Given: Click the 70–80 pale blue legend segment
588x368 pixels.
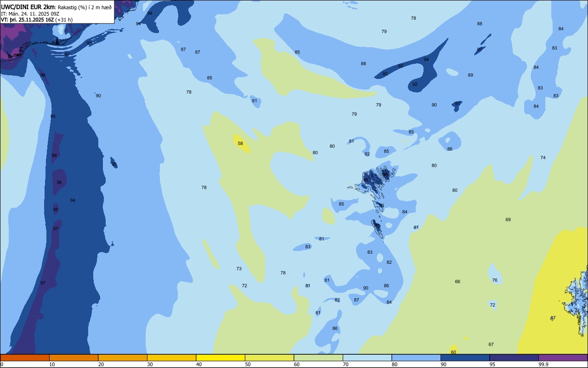Looking at the screenshot, I should click(367, 357).
